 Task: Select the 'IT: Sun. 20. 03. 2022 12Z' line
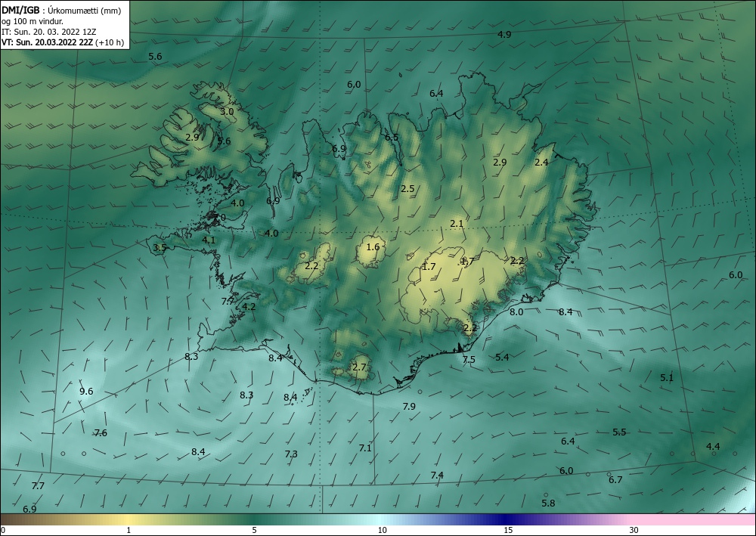tap(48, 32)
